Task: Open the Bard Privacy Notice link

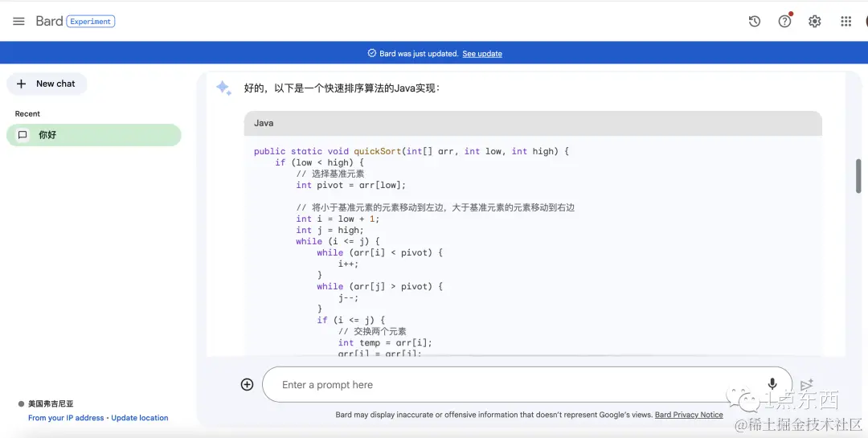Action: pyautogui.click(x=689, y=414)
